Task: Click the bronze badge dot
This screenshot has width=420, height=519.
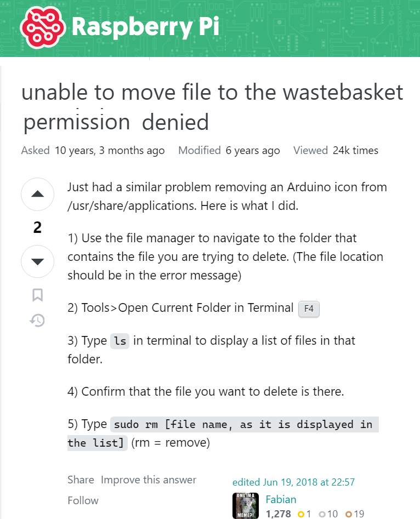Action: [x=349, y=514]
